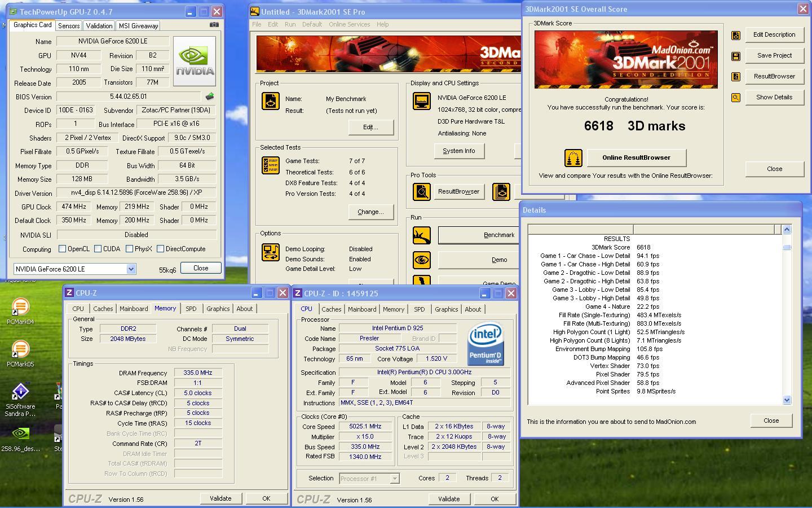Open the Caches tab in CPU-Z ID window
812x508 pixels.
332,309
